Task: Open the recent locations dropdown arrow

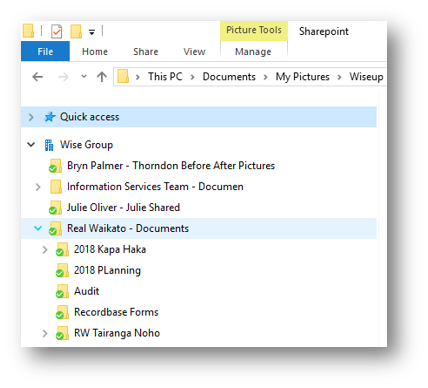Action: pyautogui.click(x=84, y=77)
